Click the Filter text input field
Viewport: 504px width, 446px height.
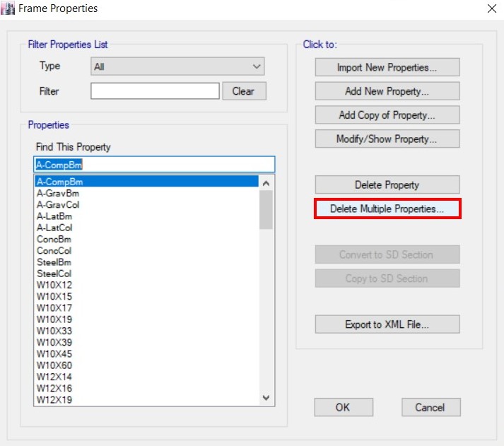[155, 91]
